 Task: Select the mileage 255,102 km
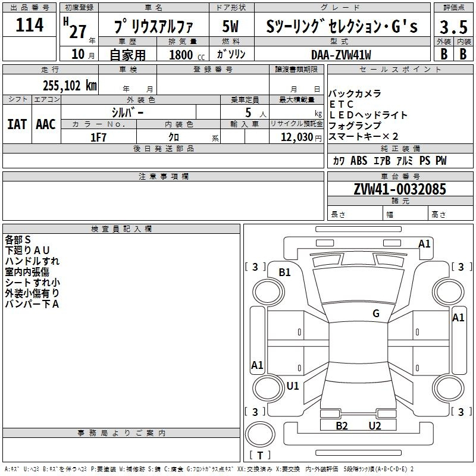[70, 86]
